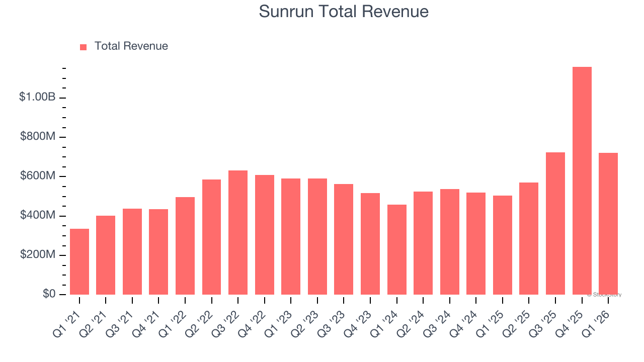The image size is (644, 362).
Task: Click the chart title 'Sunrun Total Revenue'
Action: coord(344,11)
